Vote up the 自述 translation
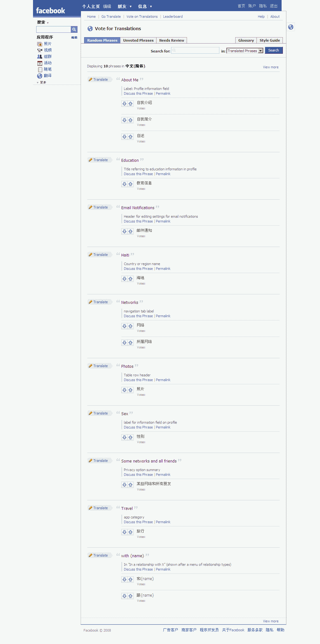Viewport: 320px width, 644px height. 130,137
